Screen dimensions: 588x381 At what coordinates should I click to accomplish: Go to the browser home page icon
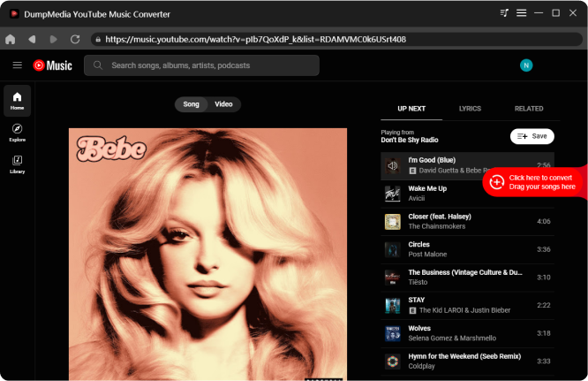pos(10,39)
